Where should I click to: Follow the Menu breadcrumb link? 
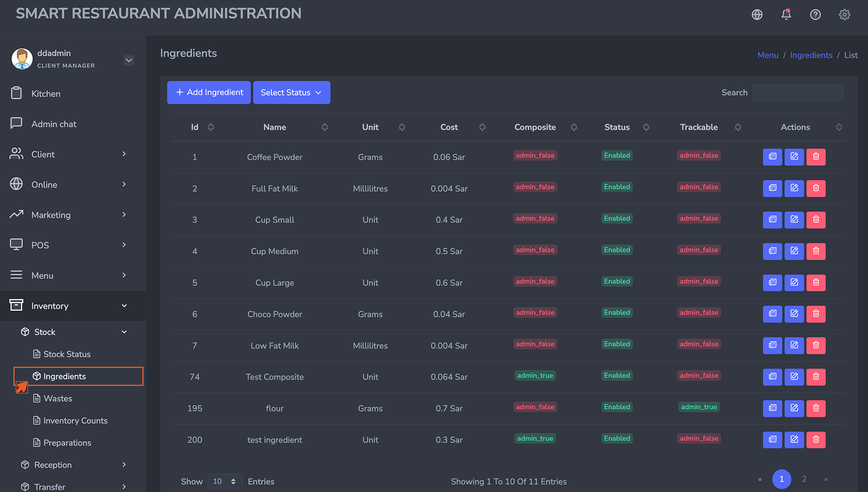(768, 55)
